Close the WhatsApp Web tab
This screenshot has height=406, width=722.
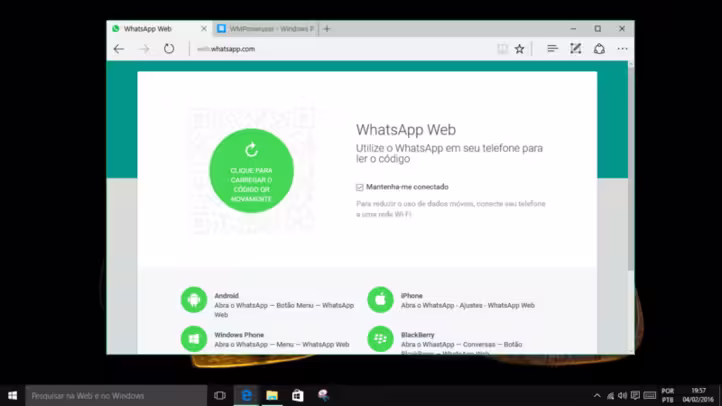click(x=204, y=29)
